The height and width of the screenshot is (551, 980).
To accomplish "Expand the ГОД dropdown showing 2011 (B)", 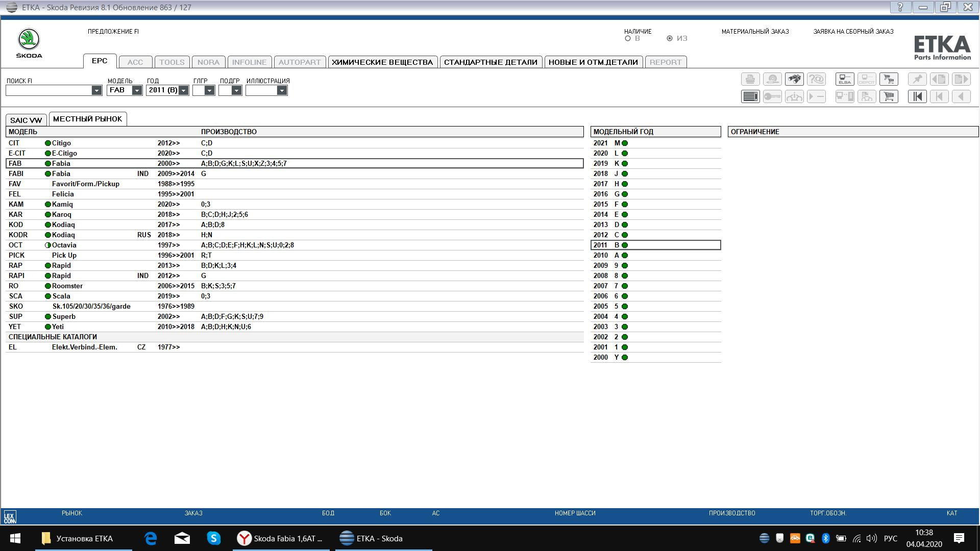I will (183, 90).
